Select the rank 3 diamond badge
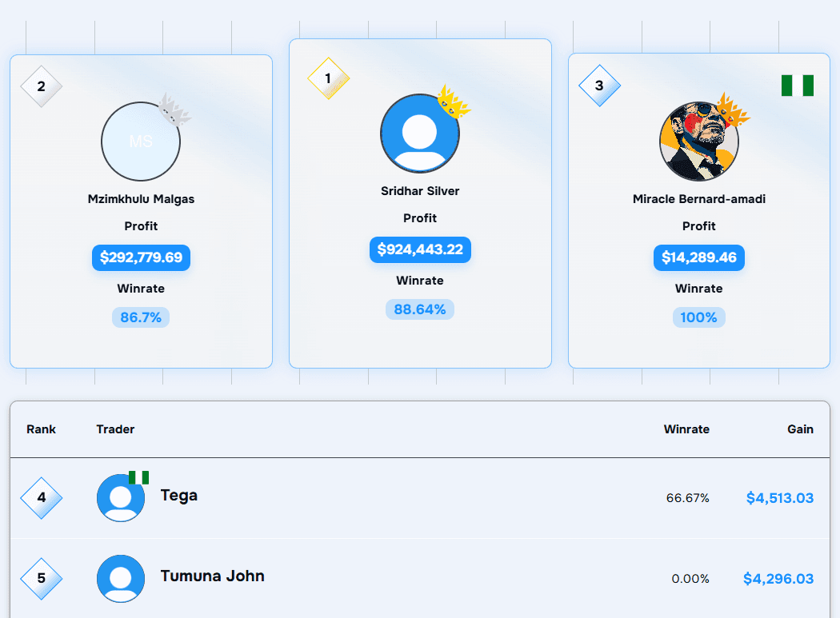Viewport: 840px width, 618px height. pos(598,87)
